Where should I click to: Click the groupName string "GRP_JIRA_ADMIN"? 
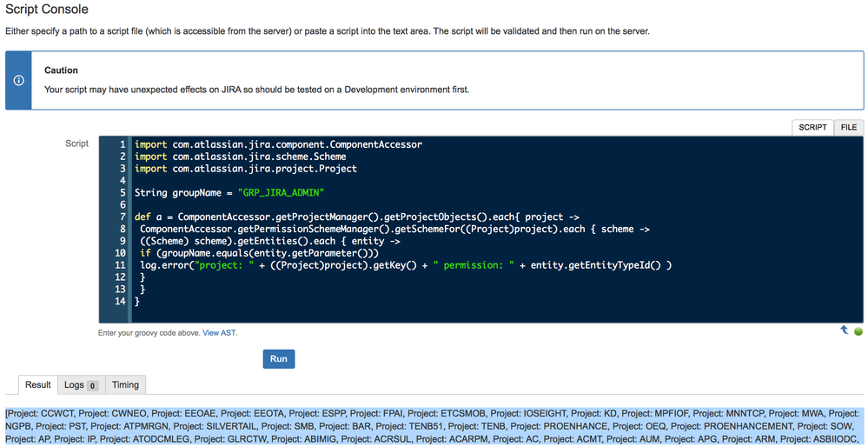pyautogui.click(x=282, y=193)
